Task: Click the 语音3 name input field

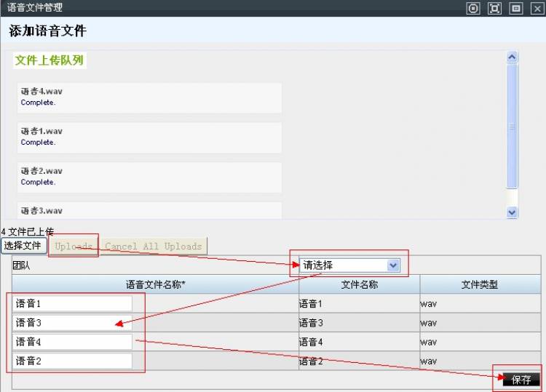Action: click(x=73, y=322)
